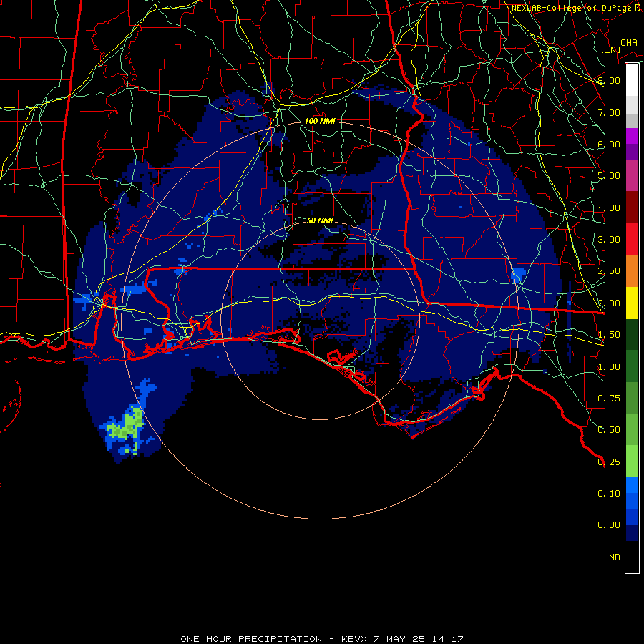The height and width of the screenshot is (644, 644).
Task: Click the 1.50 legend value
Action: point(609,335)
